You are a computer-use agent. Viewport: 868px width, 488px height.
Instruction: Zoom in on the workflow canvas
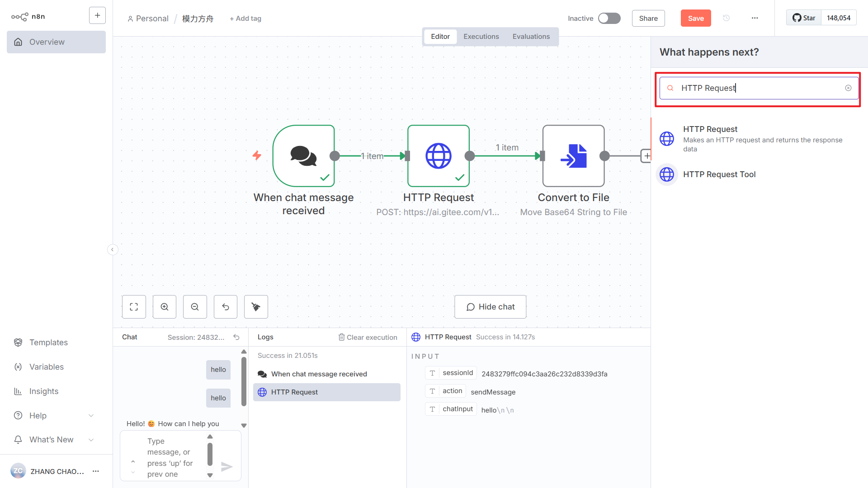164,306
